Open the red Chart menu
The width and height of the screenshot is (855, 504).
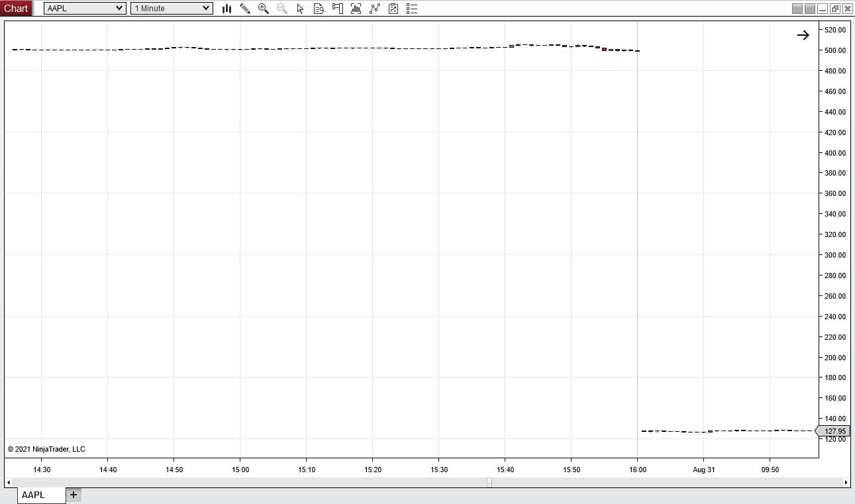pyautogui.click(x=15, y=8)
